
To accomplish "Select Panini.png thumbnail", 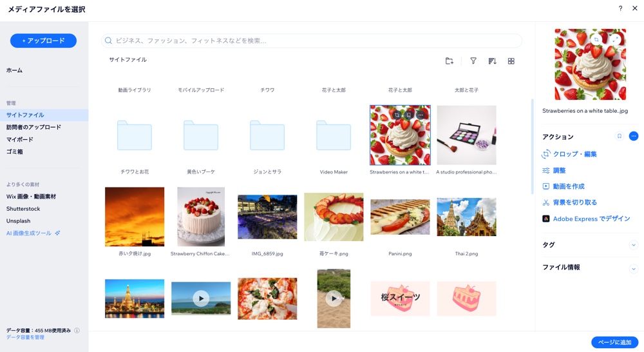I will click(400, 217).
